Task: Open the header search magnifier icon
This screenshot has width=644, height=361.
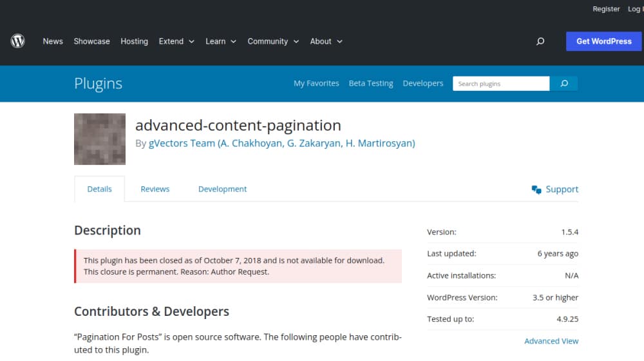Action: (540, 41)
